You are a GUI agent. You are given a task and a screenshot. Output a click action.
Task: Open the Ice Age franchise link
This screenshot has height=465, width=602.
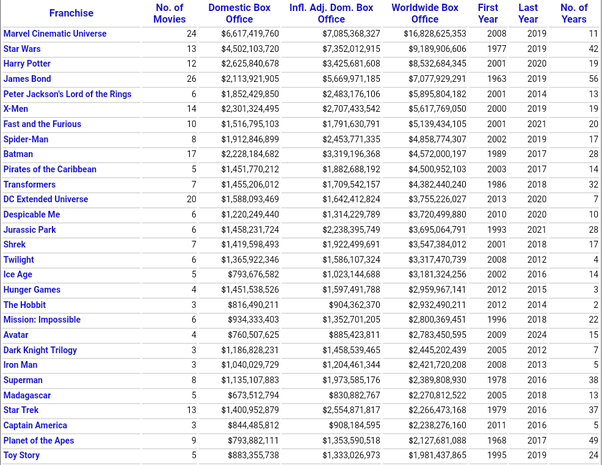18,275
